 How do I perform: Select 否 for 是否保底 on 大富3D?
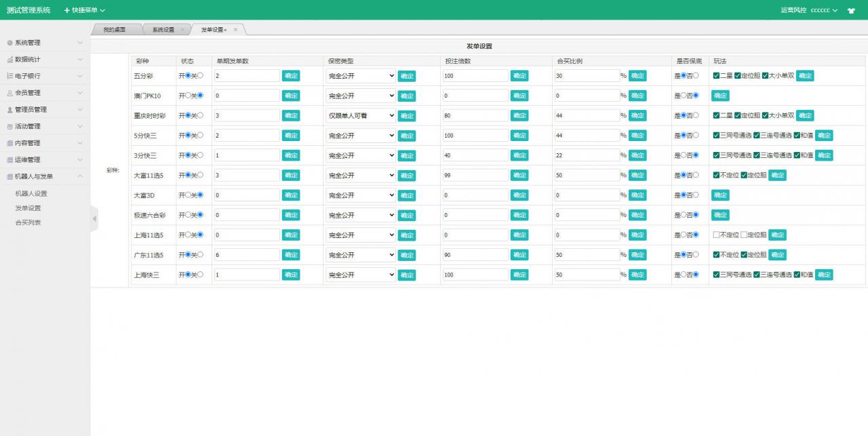click(696, 195)
